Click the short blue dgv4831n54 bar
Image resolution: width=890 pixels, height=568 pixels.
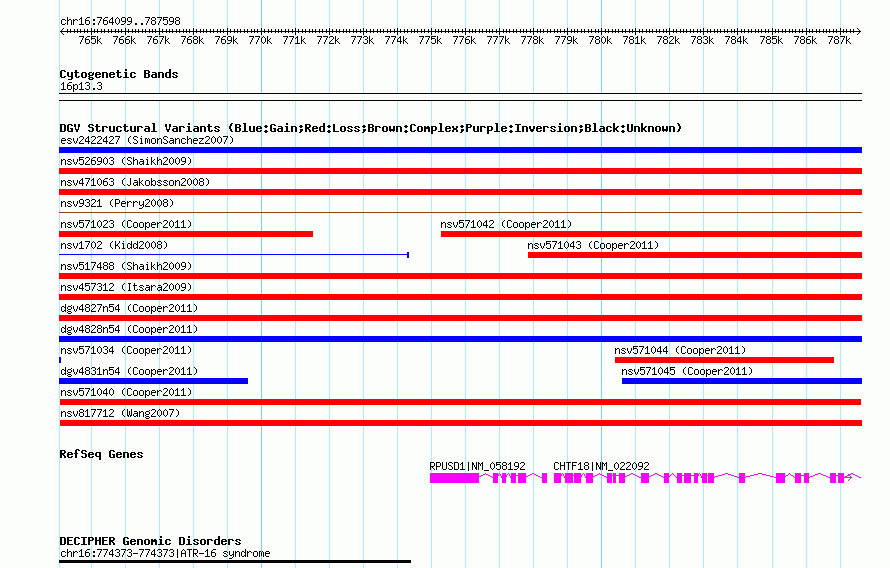[x=153, y=381]
